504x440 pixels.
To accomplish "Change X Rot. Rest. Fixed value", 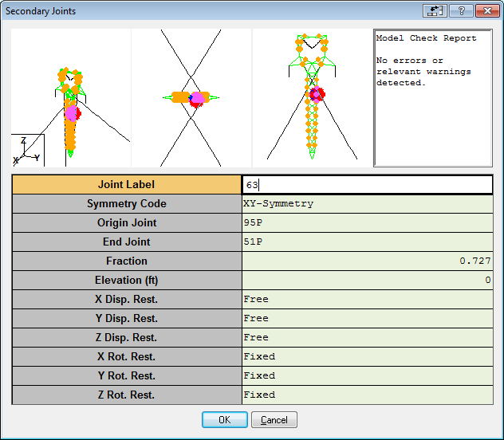I will [x=368, y=357].
